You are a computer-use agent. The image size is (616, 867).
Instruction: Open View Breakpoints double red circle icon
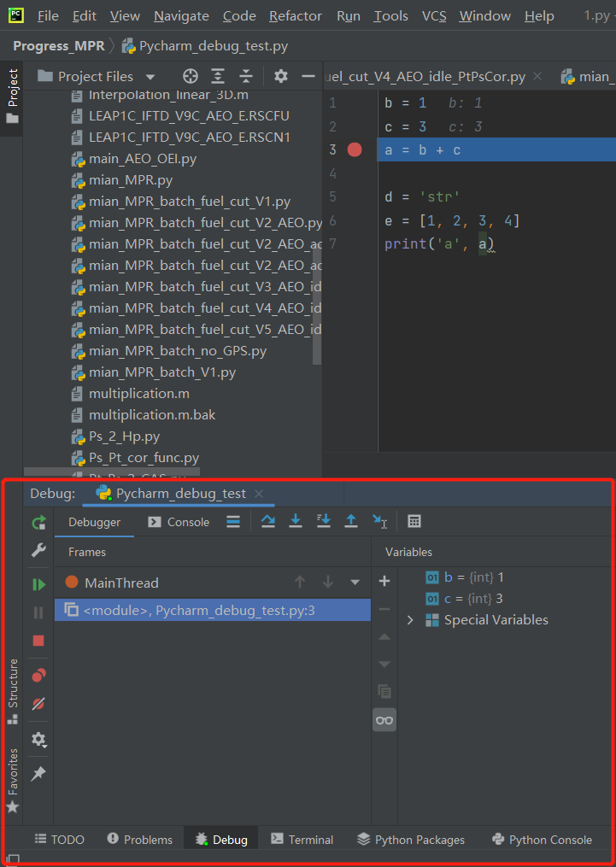pos(38,676)
